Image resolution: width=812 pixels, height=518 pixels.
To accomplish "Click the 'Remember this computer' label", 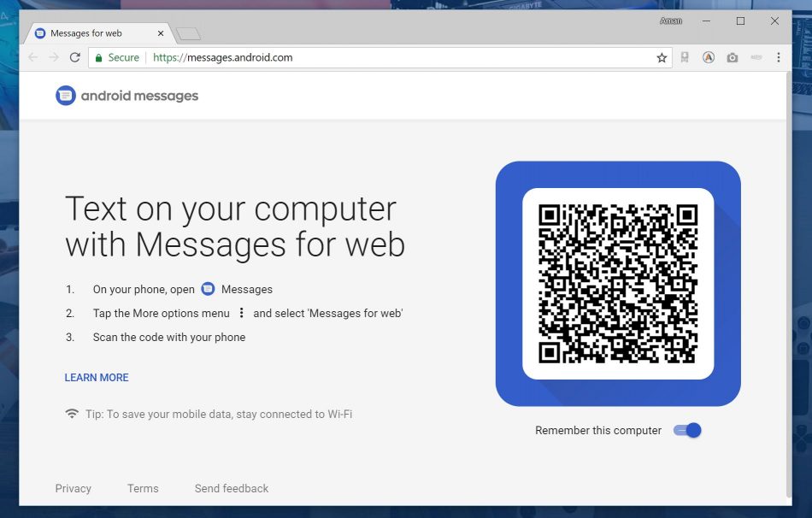I will [x=598, y=431].
